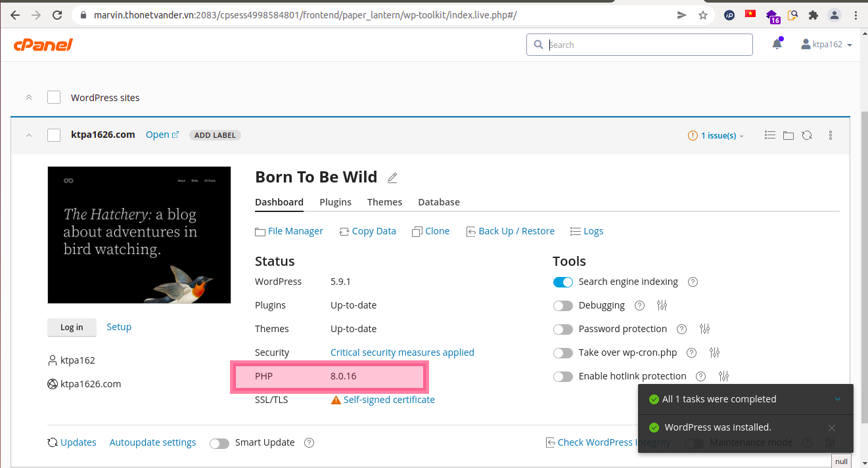868x468 pixels.
Task: Open Check WordPress Integrity
Action: 608,442
